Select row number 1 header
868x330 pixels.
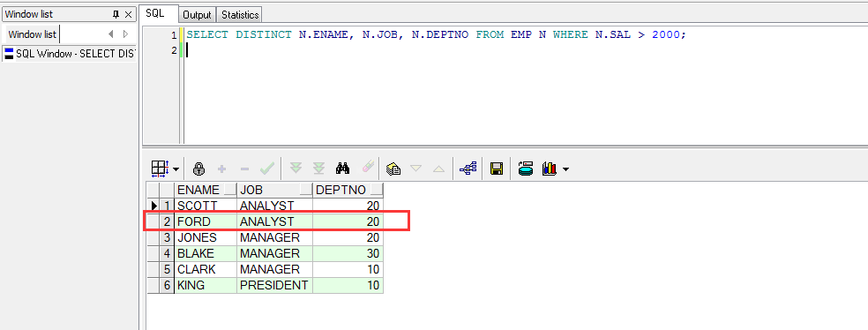click(x=168, y=206)
